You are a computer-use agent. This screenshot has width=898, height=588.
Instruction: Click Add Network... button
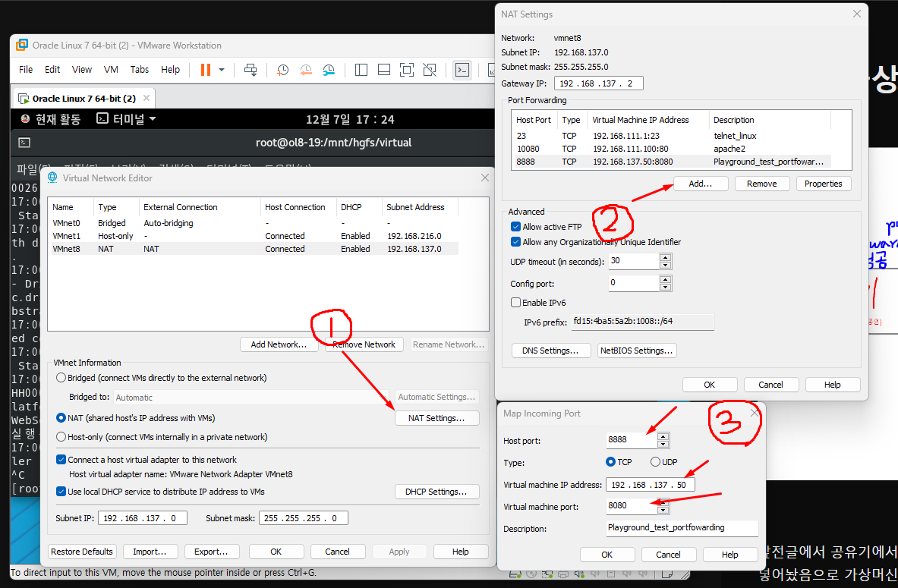tap(279, 344)
